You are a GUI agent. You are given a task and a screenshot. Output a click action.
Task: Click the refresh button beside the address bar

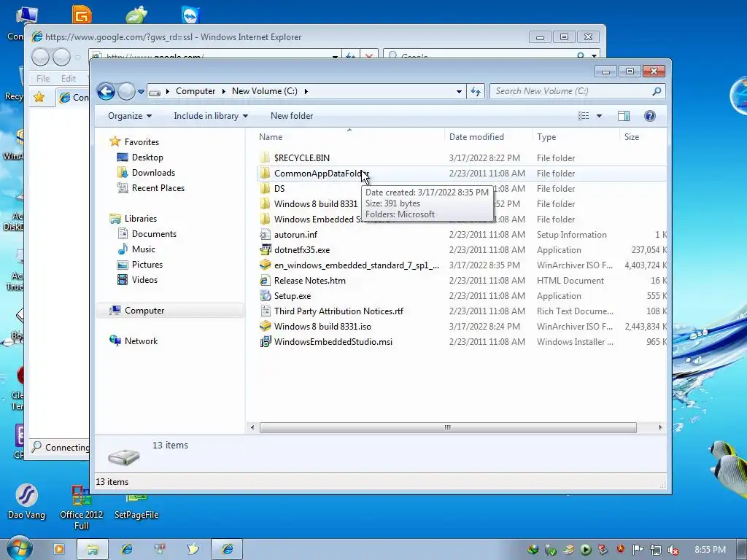point(476,91)
